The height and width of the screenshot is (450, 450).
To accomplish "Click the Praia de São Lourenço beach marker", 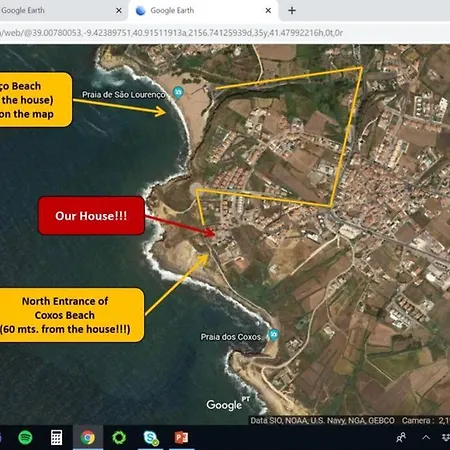I will (178, 92).
